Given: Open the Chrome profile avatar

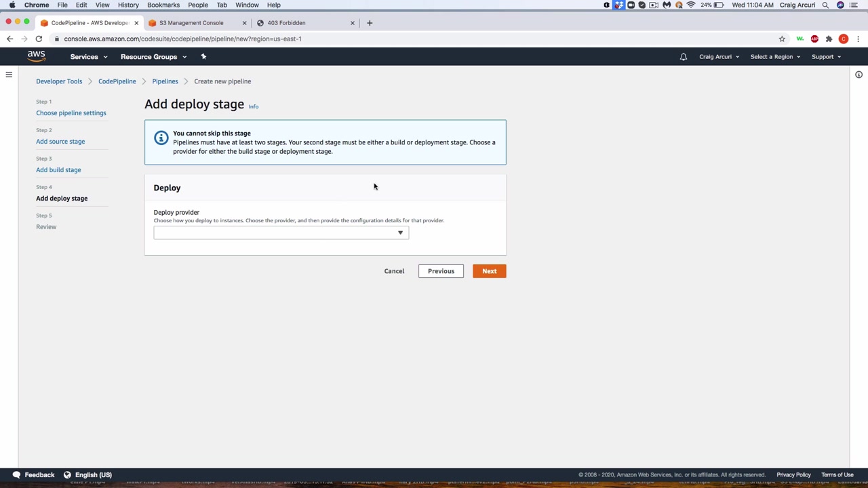Looking at the screenshot, I should (844, 39).
